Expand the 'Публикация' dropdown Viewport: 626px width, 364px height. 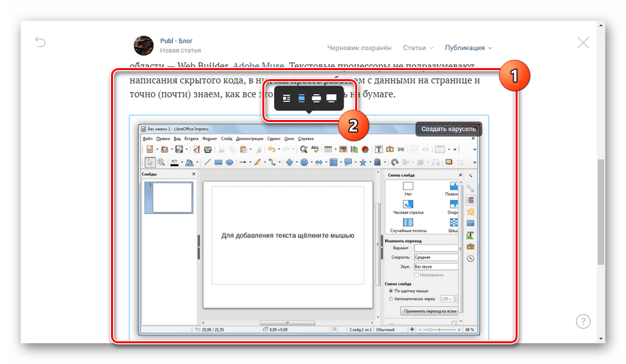[x=468, y=48]
